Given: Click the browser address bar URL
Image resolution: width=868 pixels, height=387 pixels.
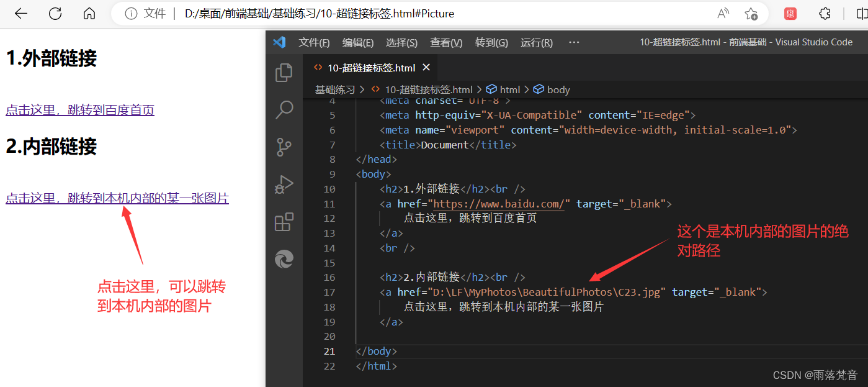Looking at the screenshot, I should (320, 14).
